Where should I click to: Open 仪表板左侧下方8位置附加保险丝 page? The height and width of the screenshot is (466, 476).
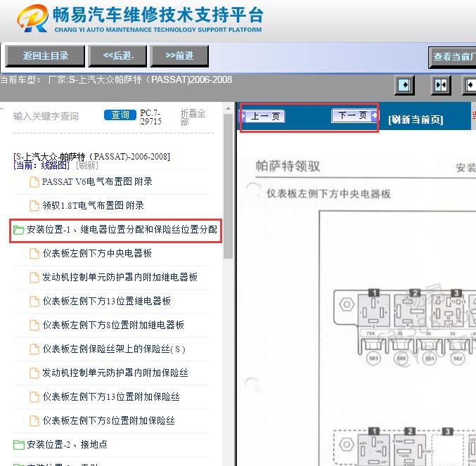coord(109,421)
